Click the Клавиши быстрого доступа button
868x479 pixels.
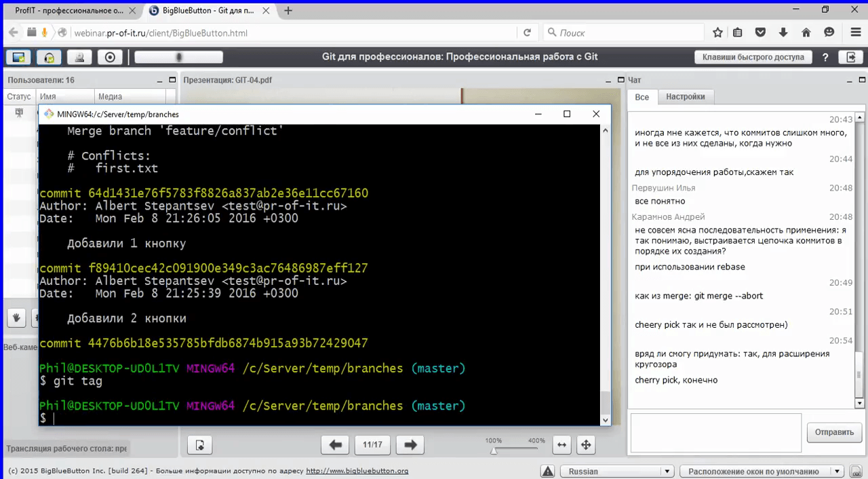click(753, 58)
